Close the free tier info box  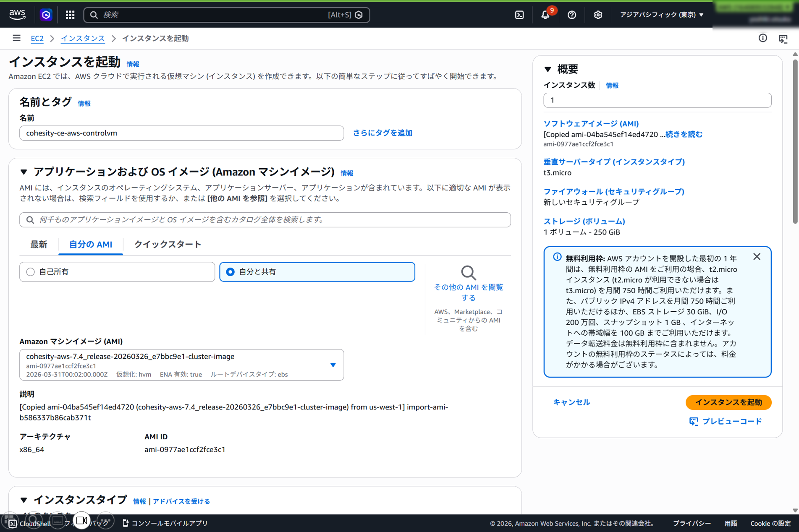click(757, 256)
